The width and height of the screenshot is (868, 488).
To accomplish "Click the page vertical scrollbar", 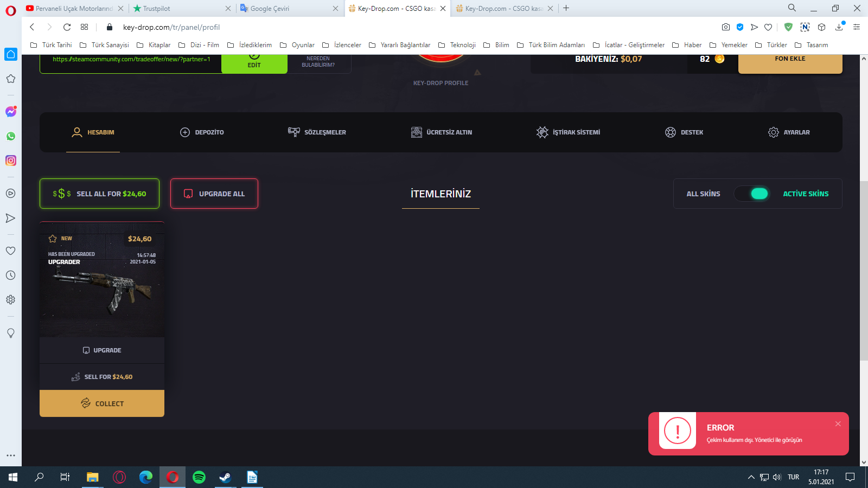I will [864, 271].
